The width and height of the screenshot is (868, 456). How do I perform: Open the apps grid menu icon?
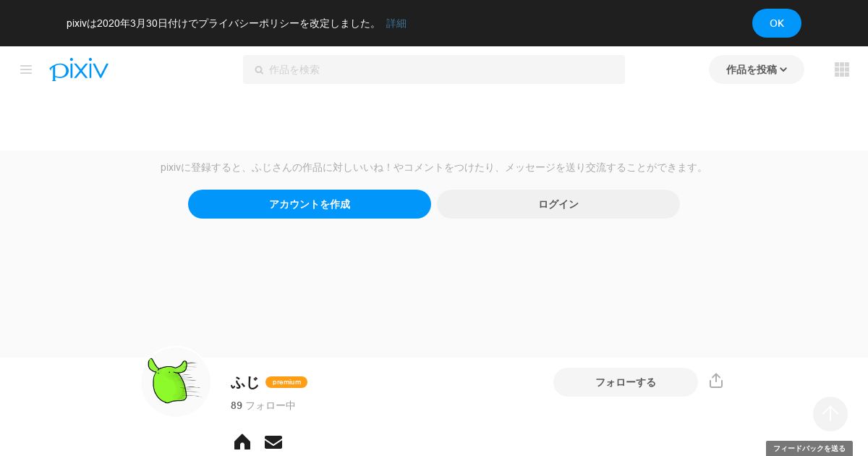pyautogui.click(x=842, y=69)
